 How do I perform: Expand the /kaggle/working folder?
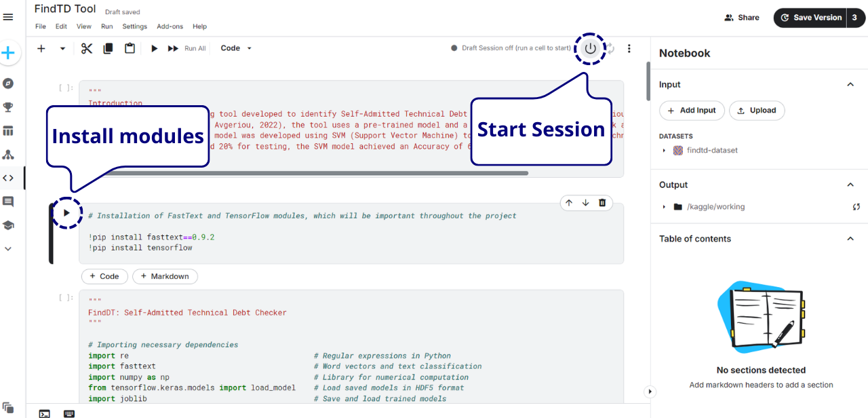[x=664, y=207]
